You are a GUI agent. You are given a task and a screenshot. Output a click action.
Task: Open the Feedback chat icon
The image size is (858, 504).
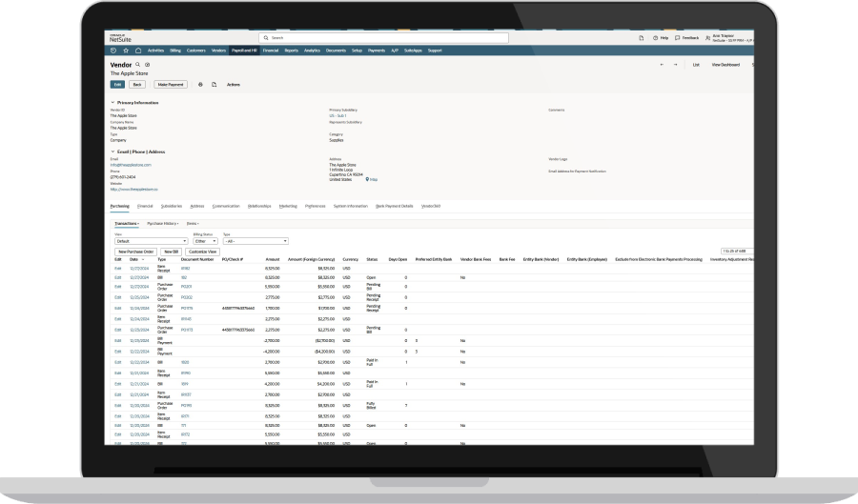pos(687,38)
